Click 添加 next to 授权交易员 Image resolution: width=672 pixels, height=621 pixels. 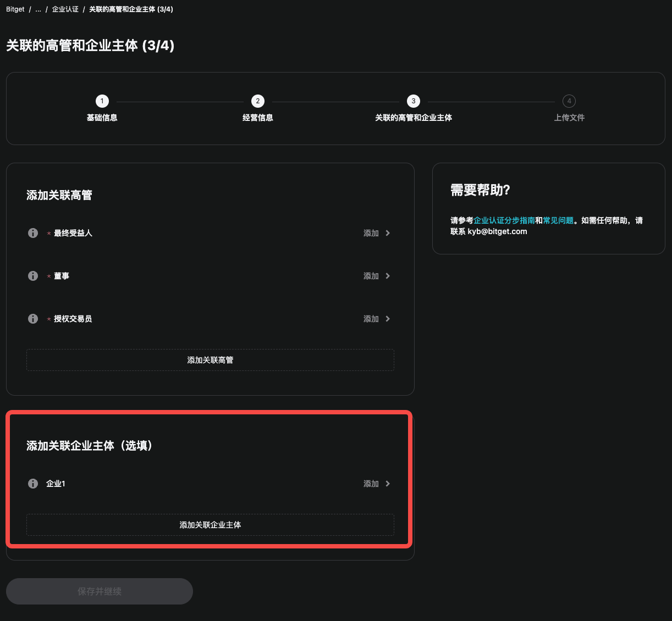pyautogui.click(x=371, y=319)
